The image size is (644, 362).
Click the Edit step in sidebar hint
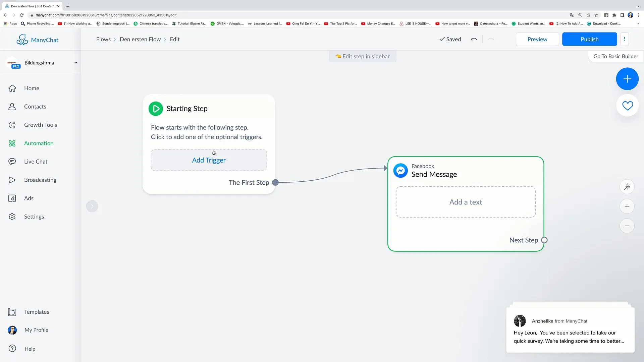pyautogui.click(x=363, y=56)
